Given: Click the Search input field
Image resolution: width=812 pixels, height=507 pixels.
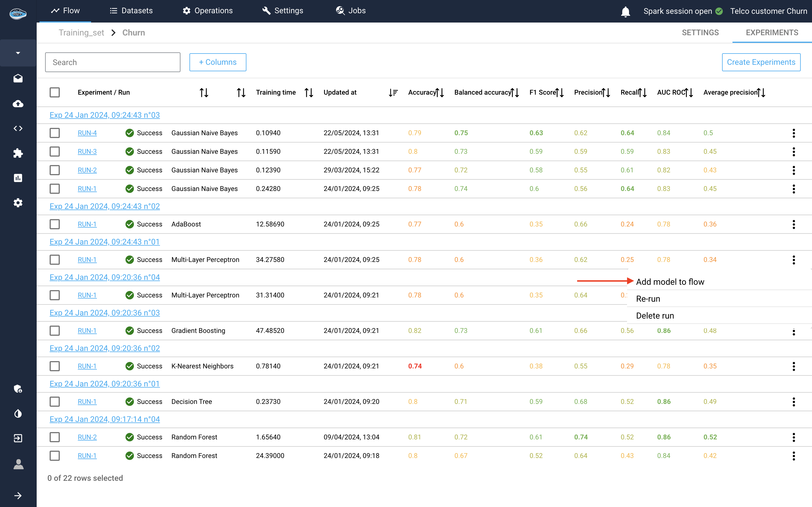Looking at the screenshot, I should (x=113, y=62).
